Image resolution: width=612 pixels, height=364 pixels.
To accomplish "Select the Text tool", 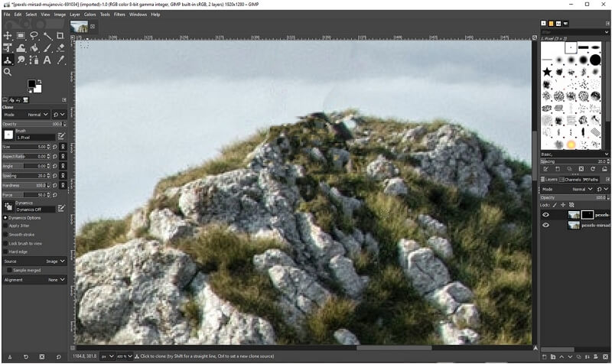I will 47,60.
